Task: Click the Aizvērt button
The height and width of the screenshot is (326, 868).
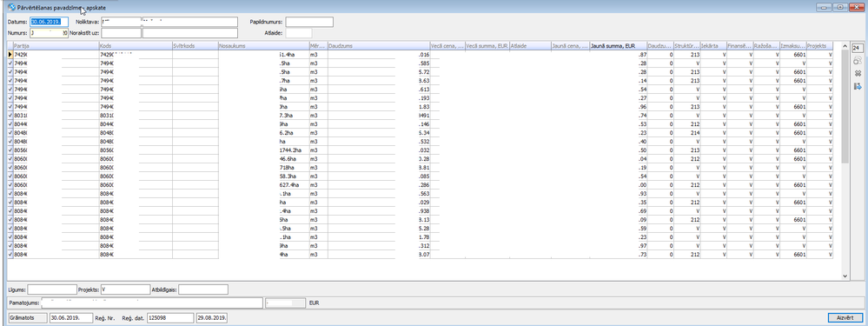Action: pyautogui.click(x=845, y=317)
